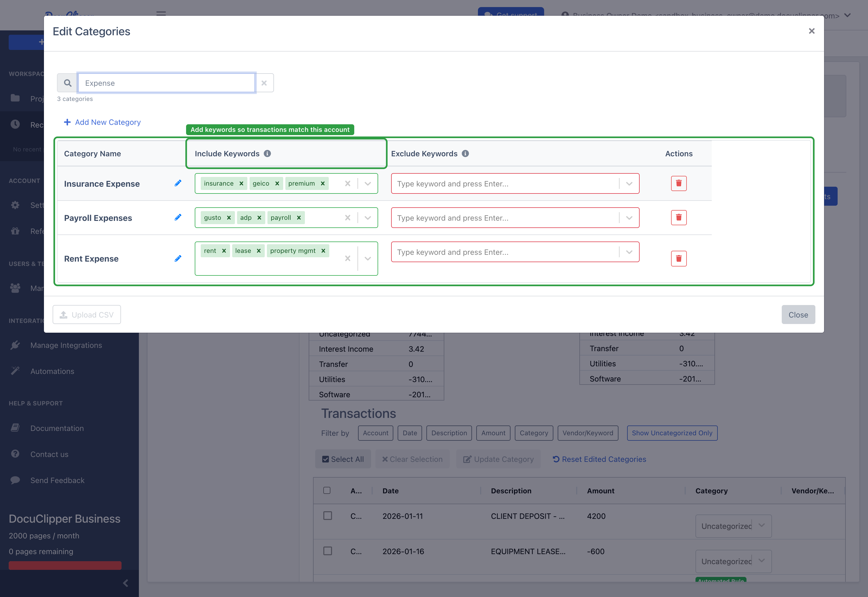
Task: Open Automations in the sidebar
Action: pyautogui.click(x=52, y=371)
